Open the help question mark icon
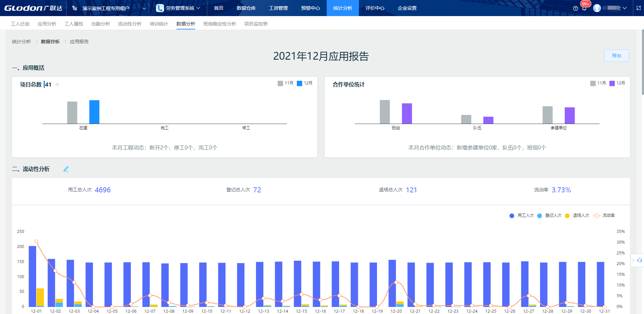 576,8
